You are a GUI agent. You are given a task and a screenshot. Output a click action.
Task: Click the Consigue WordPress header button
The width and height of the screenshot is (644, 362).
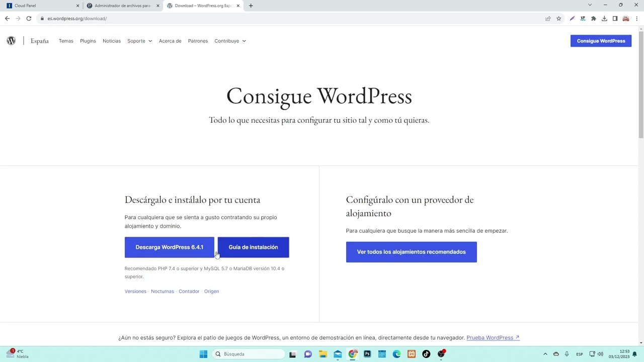coord(601,41)
